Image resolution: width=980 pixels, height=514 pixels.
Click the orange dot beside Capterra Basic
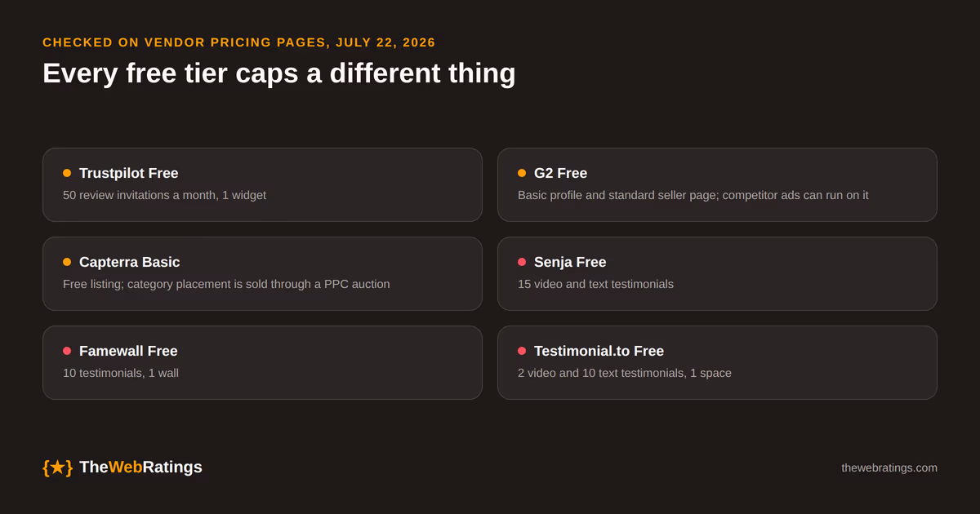(x=67, y=262)
